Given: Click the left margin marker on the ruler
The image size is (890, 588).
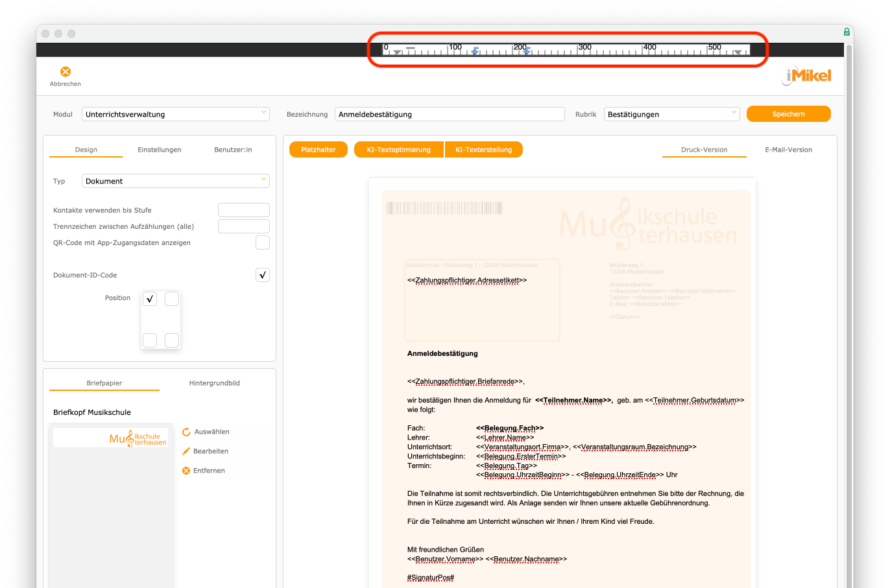Looking at the screenshot, I should pyautogui.click(x=397, y=53).
